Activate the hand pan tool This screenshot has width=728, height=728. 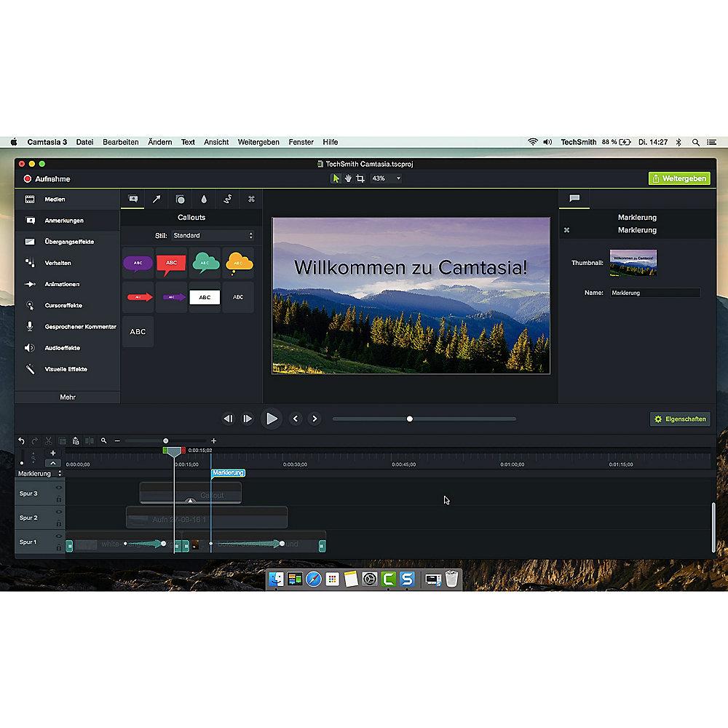348,178
